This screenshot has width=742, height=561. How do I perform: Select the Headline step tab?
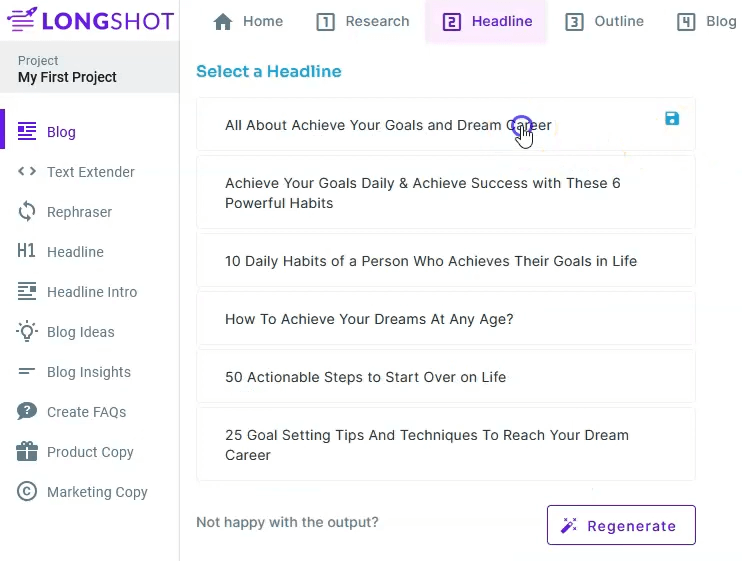coord(486,22)
